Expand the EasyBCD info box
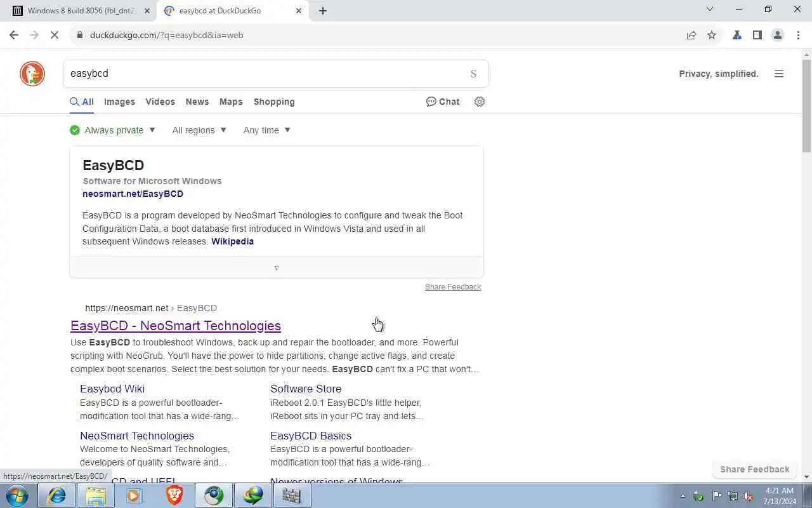Image resolution: width=812 pixels, height=508 pixels. tap(277, 268)
